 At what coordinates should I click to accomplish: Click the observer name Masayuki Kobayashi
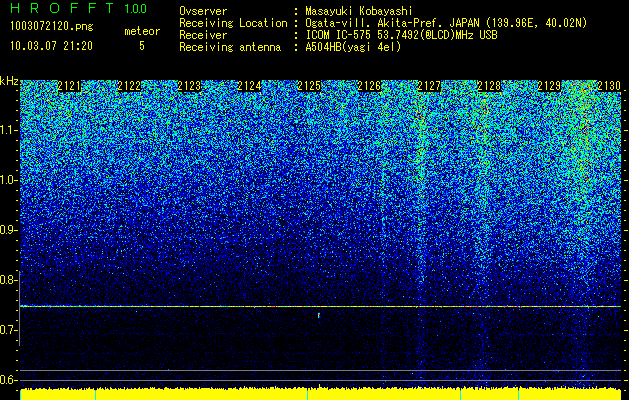(x=359, y=11)
